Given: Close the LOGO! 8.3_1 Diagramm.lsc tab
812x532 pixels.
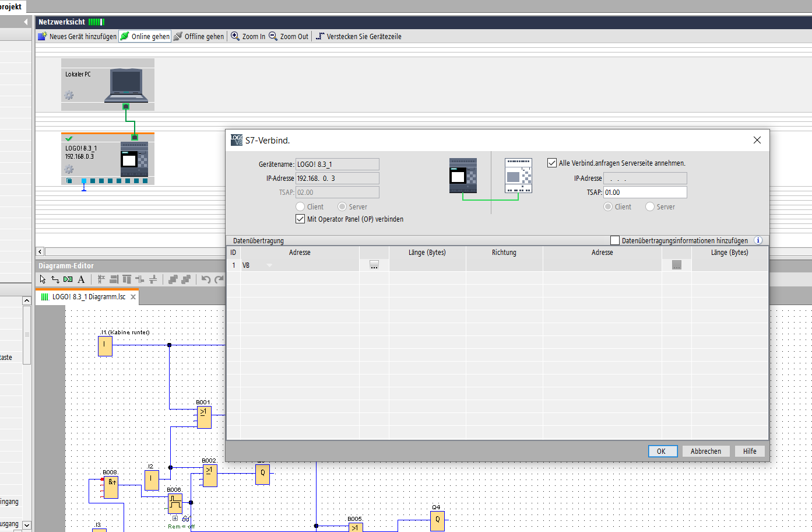Looking at the screenshot, I should 133,297.
